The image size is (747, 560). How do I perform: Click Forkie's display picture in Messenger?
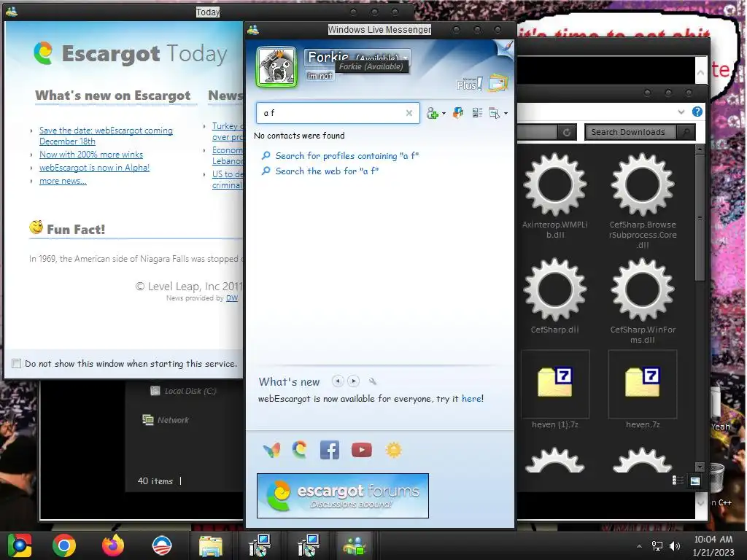(276, 66)
